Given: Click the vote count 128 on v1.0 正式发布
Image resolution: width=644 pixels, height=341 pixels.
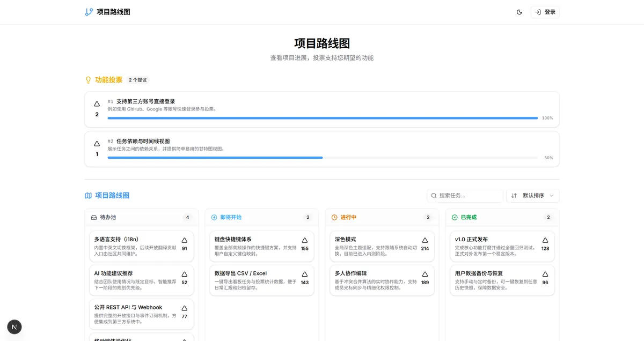Looking at the screenshot, I should (x=545, y=248).
